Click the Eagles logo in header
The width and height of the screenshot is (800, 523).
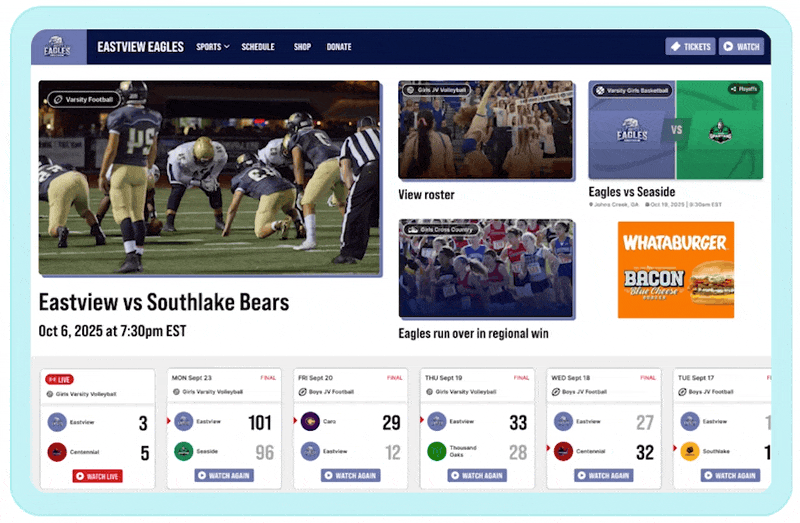coord(57,47)
